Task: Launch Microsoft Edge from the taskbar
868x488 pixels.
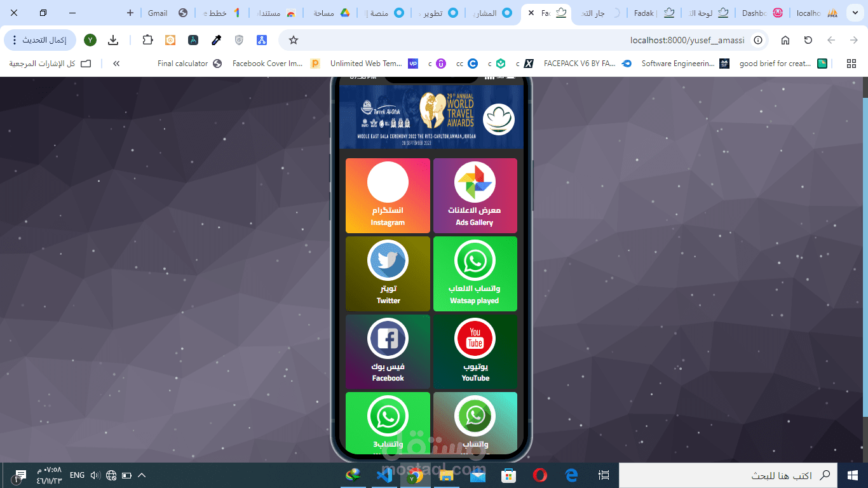Action: click(571, 475)
